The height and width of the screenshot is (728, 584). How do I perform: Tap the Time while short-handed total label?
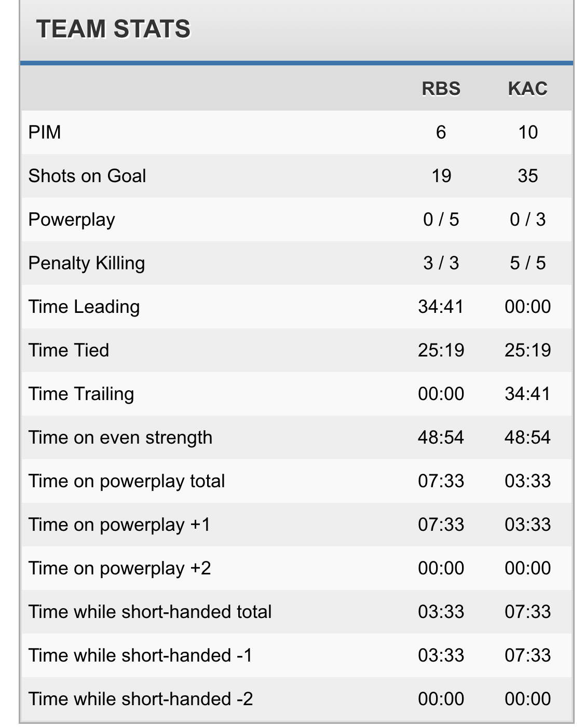pyautogui.click(x=150, y=612)
